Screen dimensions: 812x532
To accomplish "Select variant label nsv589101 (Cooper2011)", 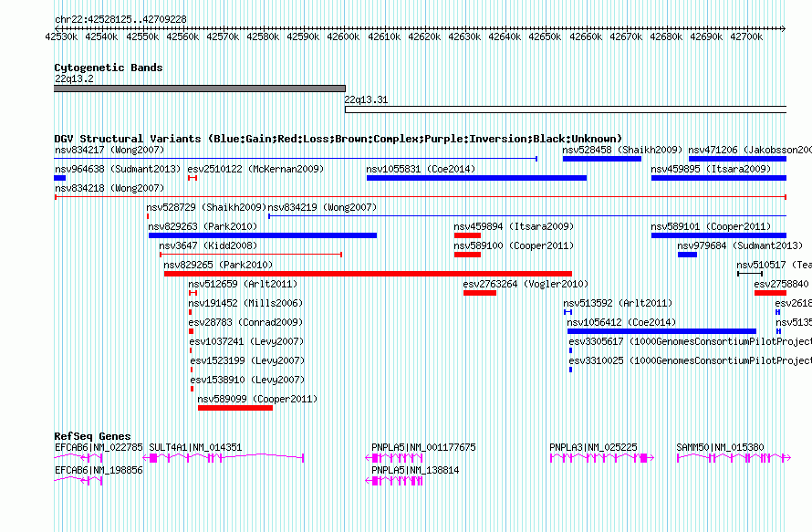I will coord(711,226).
